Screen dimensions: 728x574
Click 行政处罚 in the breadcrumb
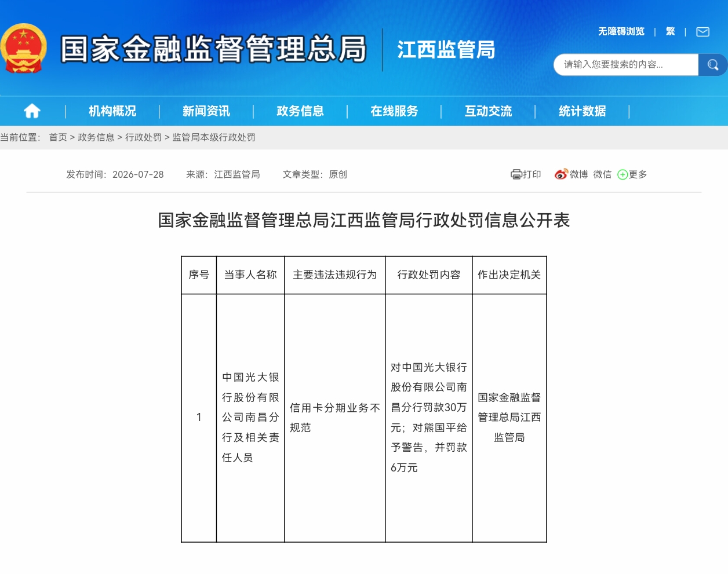click(144, 137)
